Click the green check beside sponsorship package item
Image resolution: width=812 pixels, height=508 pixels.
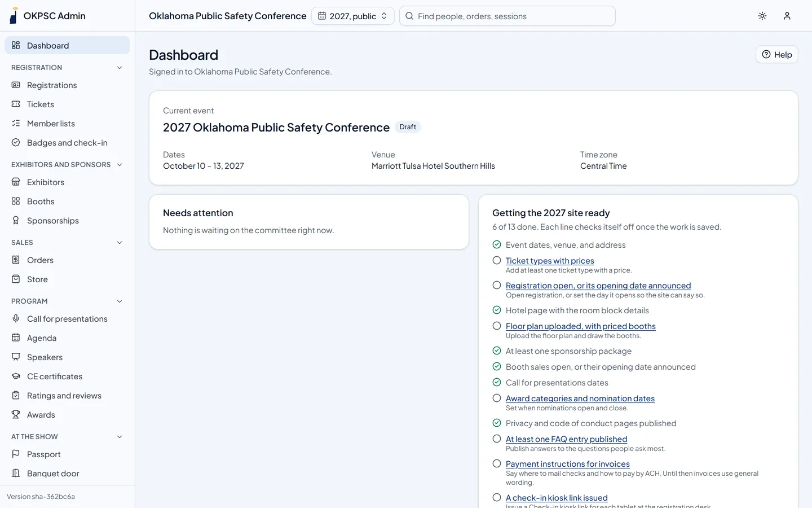pos(497,351)
